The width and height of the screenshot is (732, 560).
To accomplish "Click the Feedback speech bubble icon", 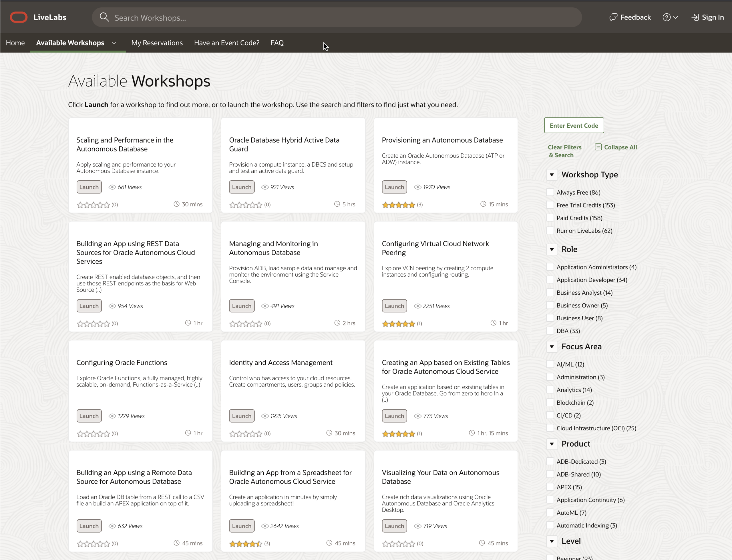I will click(613, 17).
